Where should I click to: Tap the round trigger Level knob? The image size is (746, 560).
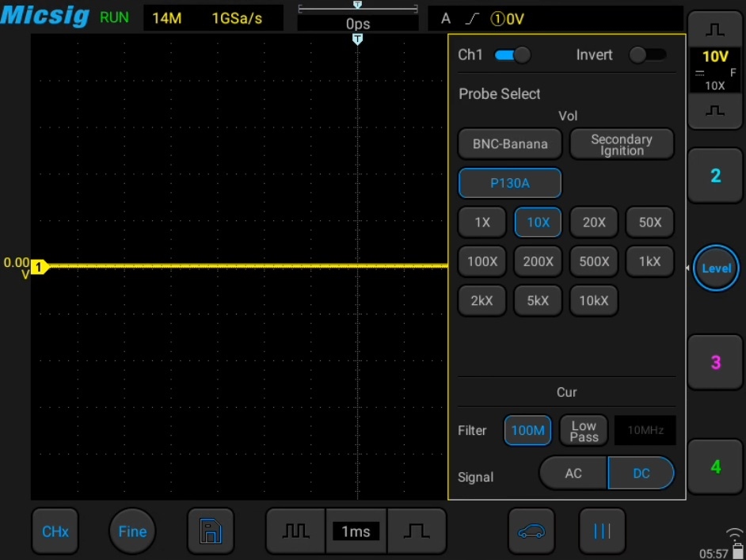tap(716, 268)
